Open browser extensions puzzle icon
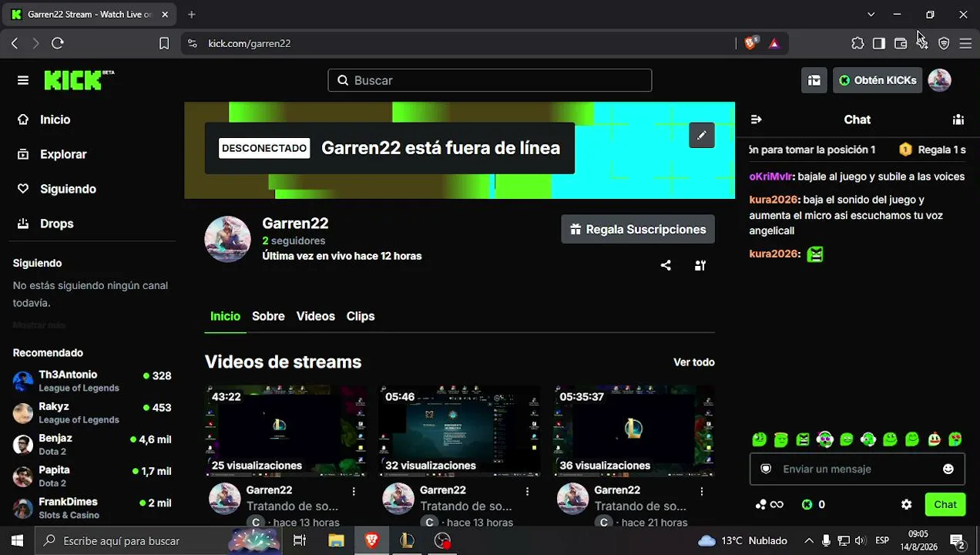This screenshot has width=980, height=555. pos(857,43)
